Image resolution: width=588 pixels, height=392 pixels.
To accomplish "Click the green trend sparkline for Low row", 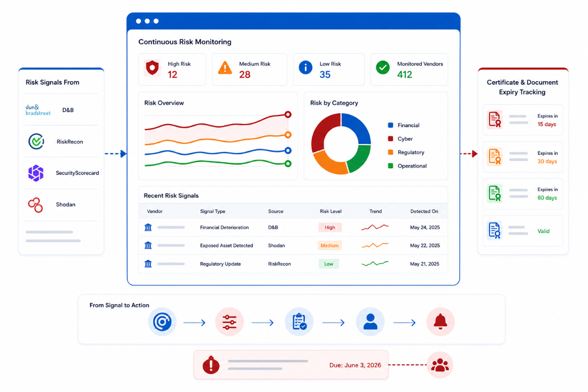I will click(x=375, y=263).
